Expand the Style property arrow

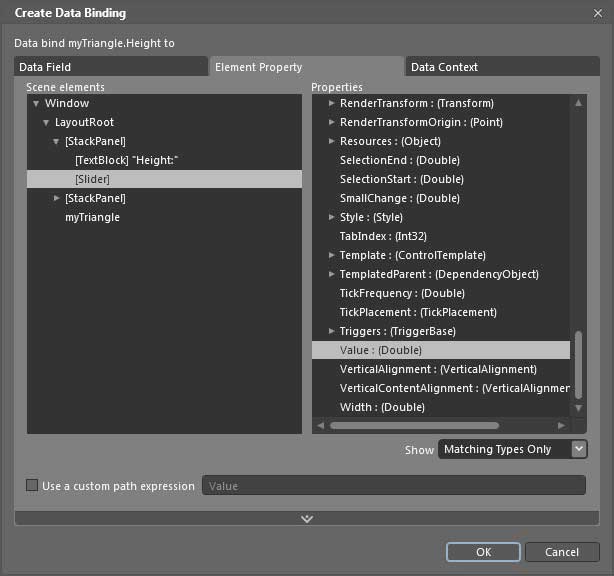coord(331,217)
